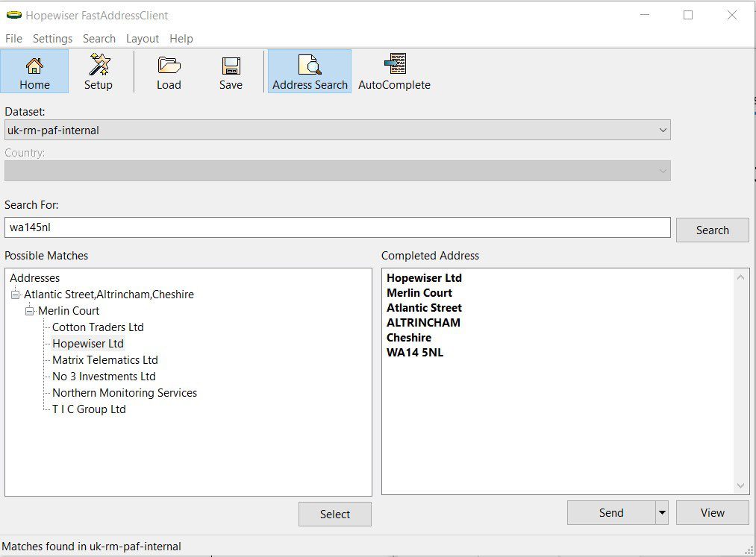Click WA14 5NL in the completed address
The image size is (756, 557).
coord(415,352)
